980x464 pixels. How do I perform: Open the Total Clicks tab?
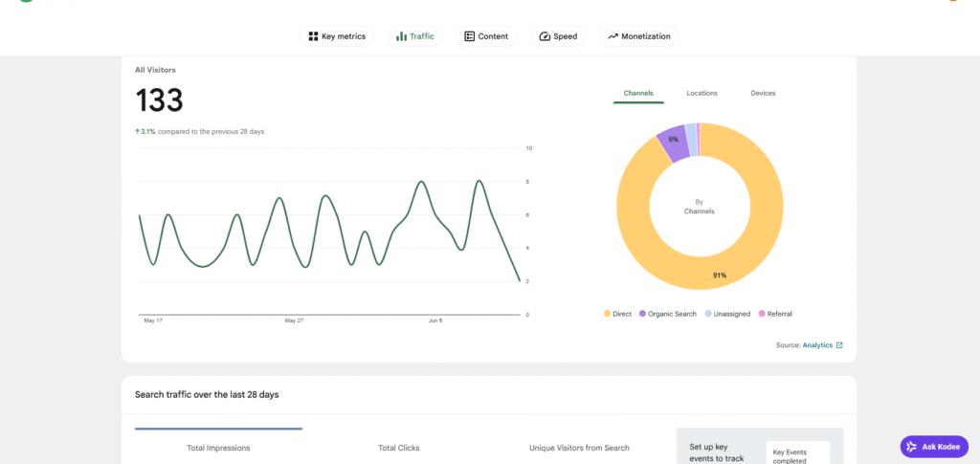[399, 448]
